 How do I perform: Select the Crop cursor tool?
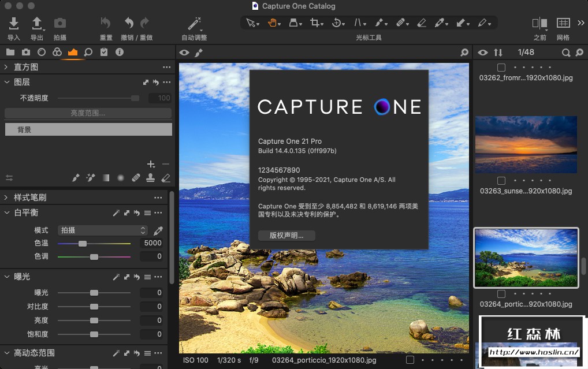coord(315,23)
